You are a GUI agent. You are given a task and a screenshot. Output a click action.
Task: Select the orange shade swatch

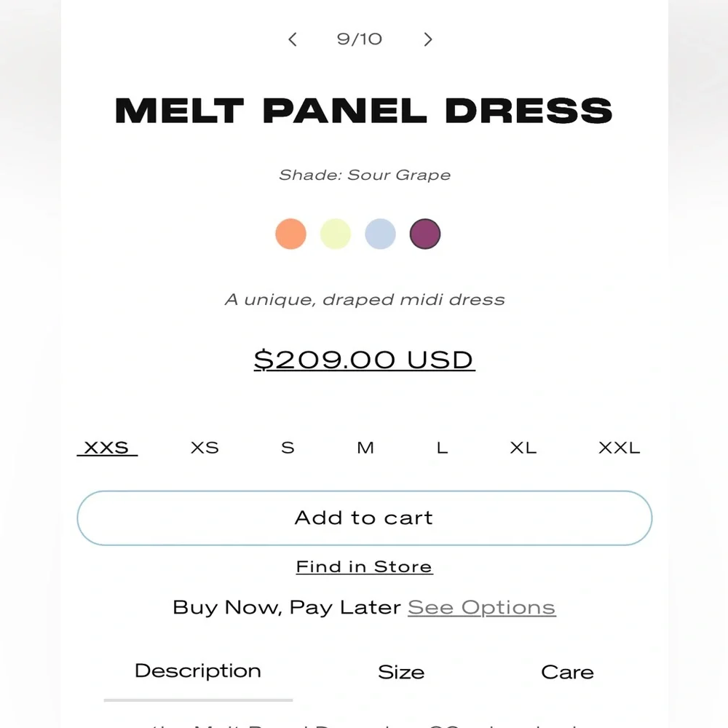click(x=290, y=234)
